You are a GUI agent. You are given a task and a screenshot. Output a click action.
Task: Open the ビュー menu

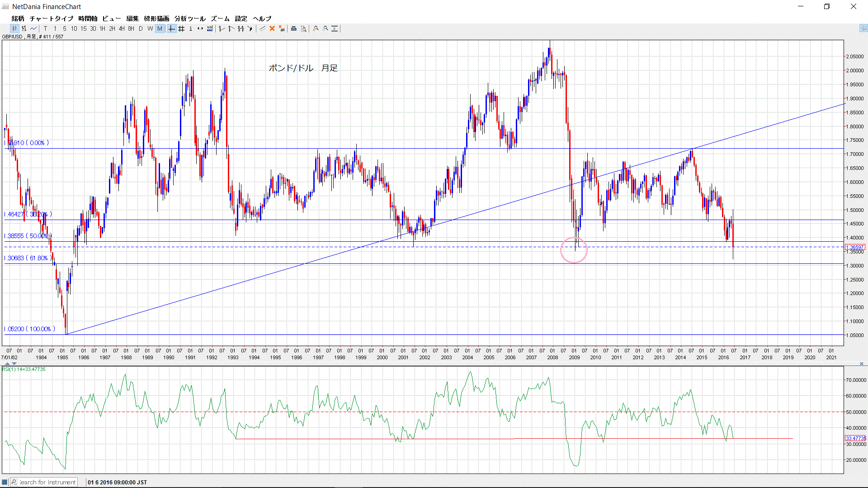click(112, 19)
